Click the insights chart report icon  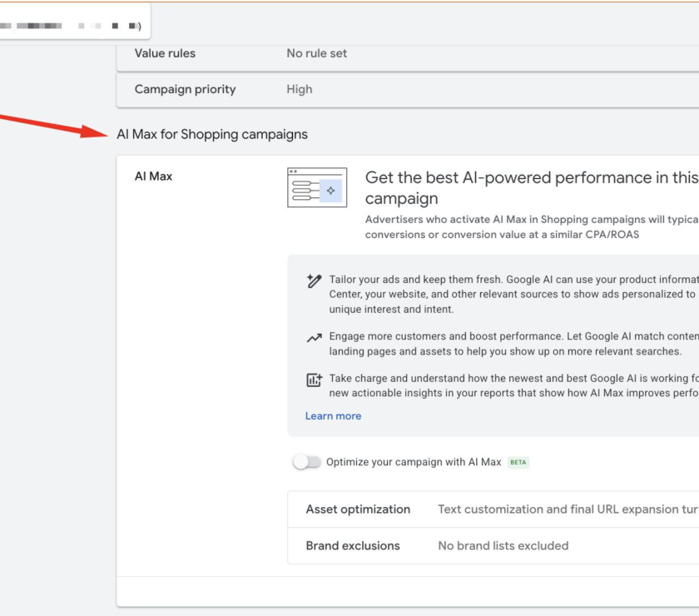[x=314, y=380]
